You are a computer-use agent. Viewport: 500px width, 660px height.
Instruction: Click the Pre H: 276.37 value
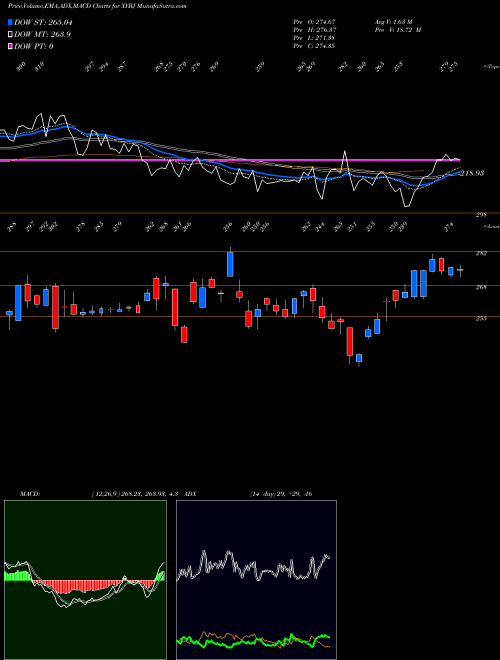click(x=314, y=30)
